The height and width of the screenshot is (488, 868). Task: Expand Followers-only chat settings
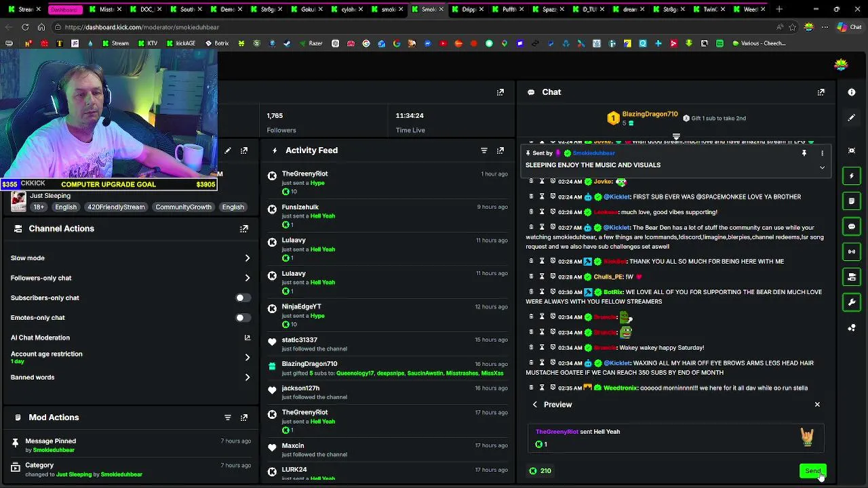click(x=248, y=278)
